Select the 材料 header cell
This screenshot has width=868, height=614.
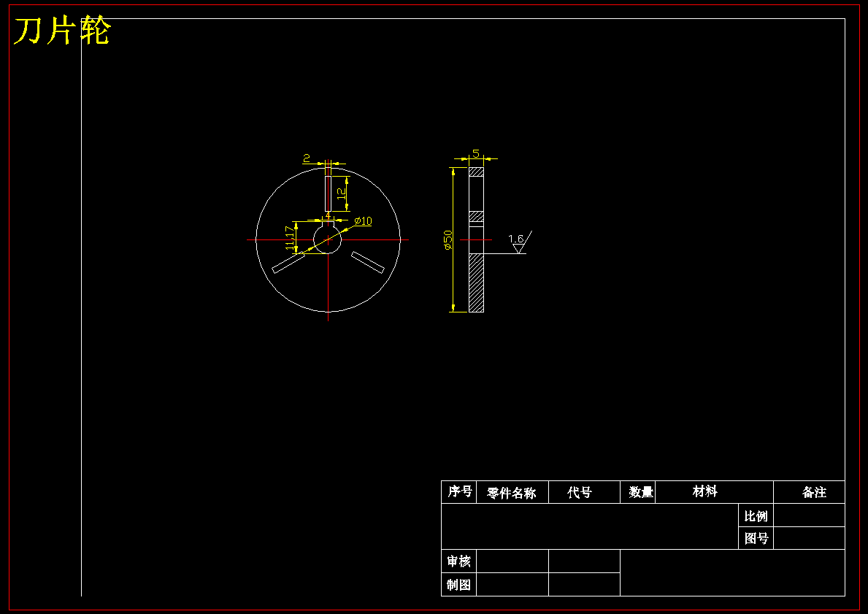tap(714, 491)
